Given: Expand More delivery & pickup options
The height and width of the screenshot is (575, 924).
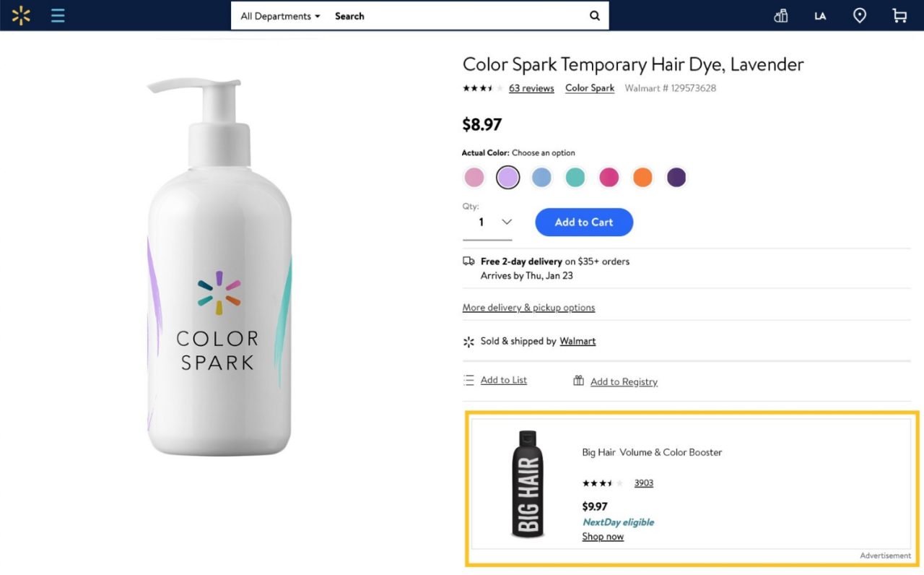Looking at the screenshot, I should pos(528,308).
